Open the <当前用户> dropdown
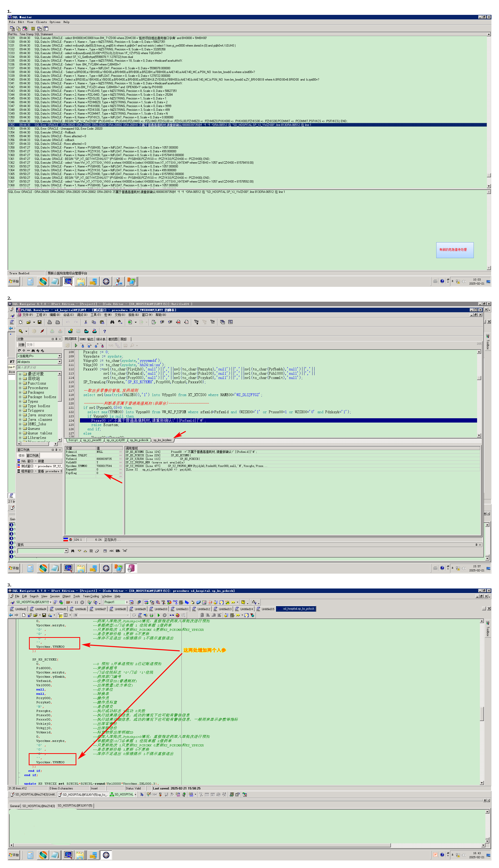Viewport: 499px width, 868px height. pyautogui.click(x=59, y=356)
